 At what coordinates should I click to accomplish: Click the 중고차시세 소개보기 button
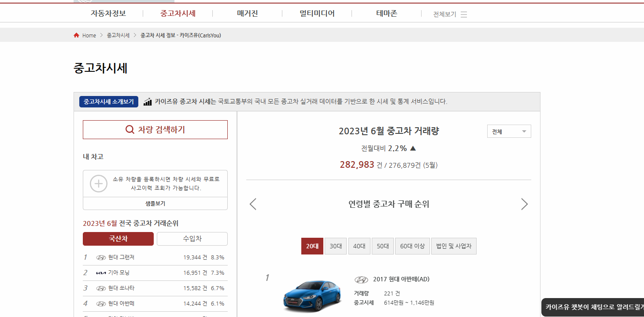point(108,101)
